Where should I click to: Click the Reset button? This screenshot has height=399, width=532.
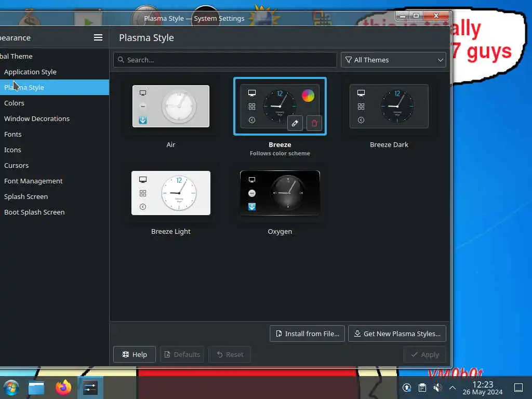(x=230, y=354)
